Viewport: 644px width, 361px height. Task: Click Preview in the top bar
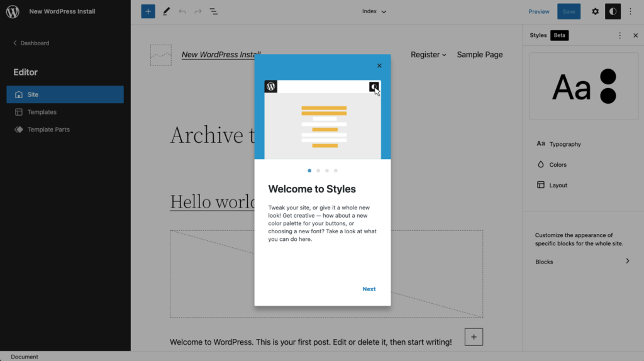[538, 11]
